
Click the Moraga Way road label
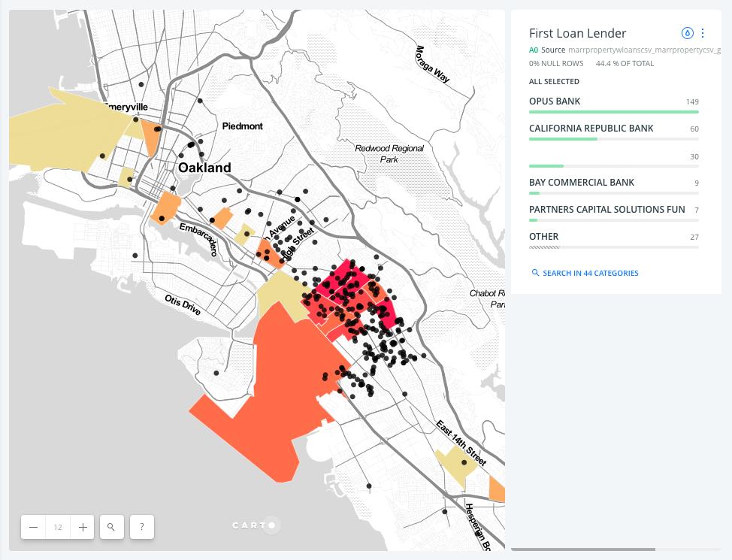click(x=433, y=65)
